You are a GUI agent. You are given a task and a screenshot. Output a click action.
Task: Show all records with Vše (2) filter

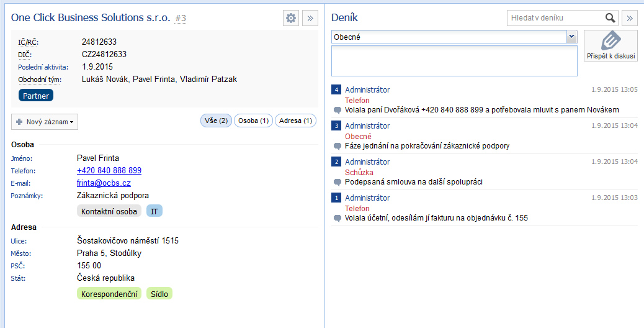216,121
